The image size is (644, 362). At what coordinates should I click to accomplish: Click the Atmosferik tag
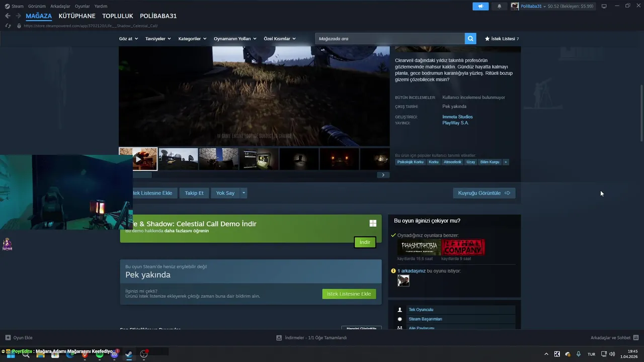(452, 162)
